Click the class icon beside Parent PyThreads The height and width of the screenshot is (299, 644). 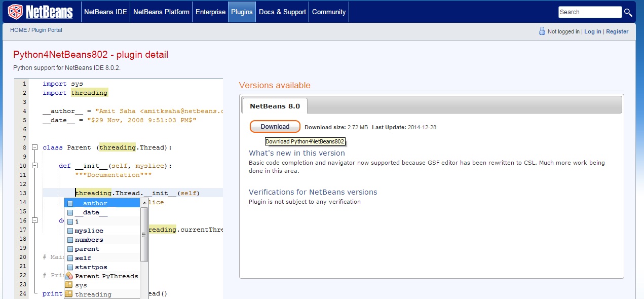70,276
